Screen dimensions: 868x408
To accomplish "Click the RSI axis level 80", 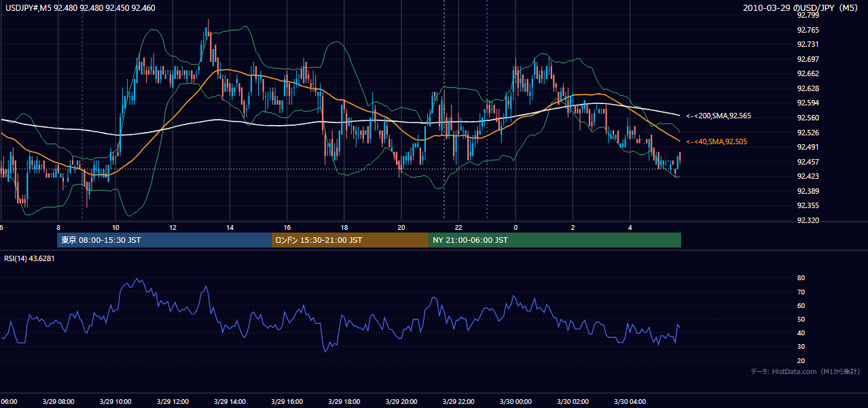I will point(801,278).
